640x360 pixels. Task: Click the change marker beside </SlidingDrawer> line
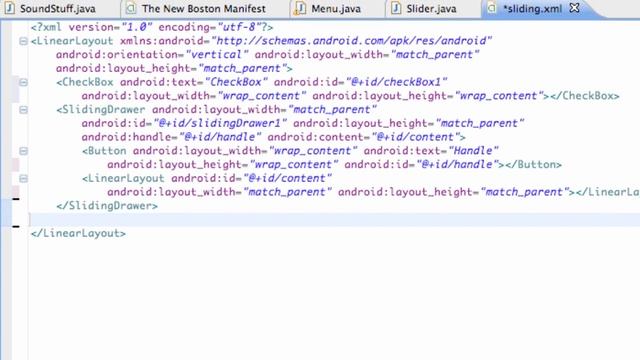click(x=16, y=199)
